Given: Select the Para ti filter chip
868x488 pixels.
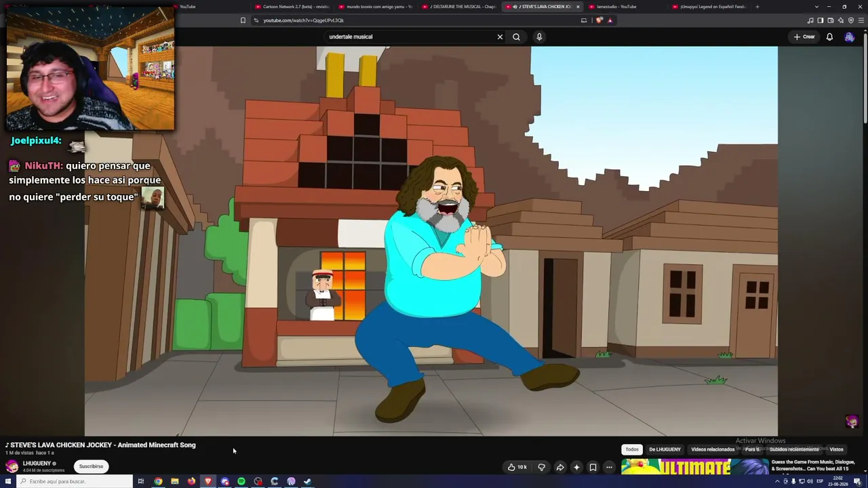Looking at the screenshot, I should [x=753, y=449].
